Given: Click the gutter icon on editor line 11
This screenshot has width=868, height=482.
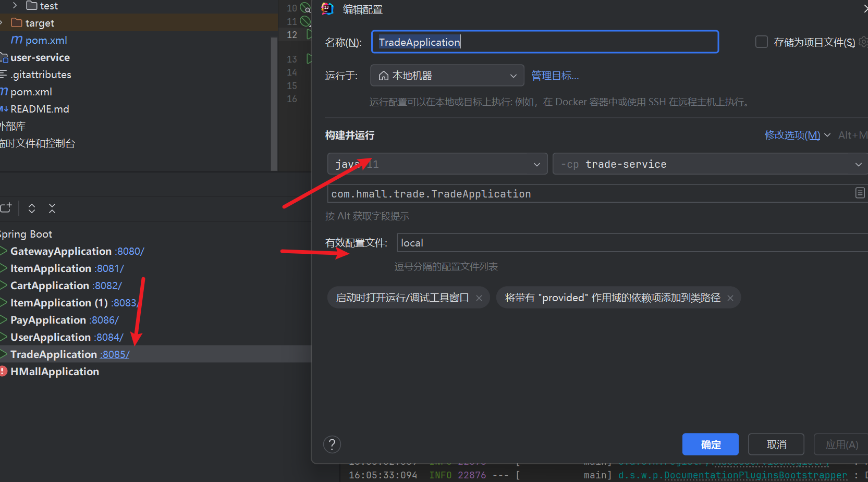Looking at the screenshot, I should click(305, 21).
